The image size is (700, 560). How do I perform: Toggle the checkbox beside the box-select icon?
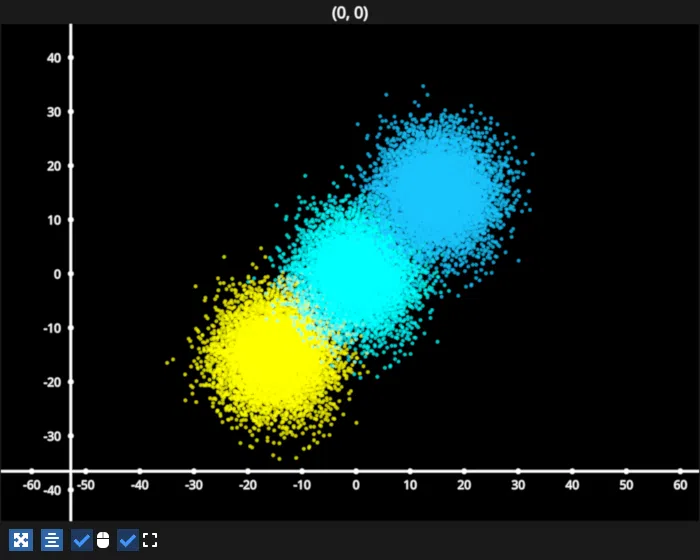[x=128, y=540]
